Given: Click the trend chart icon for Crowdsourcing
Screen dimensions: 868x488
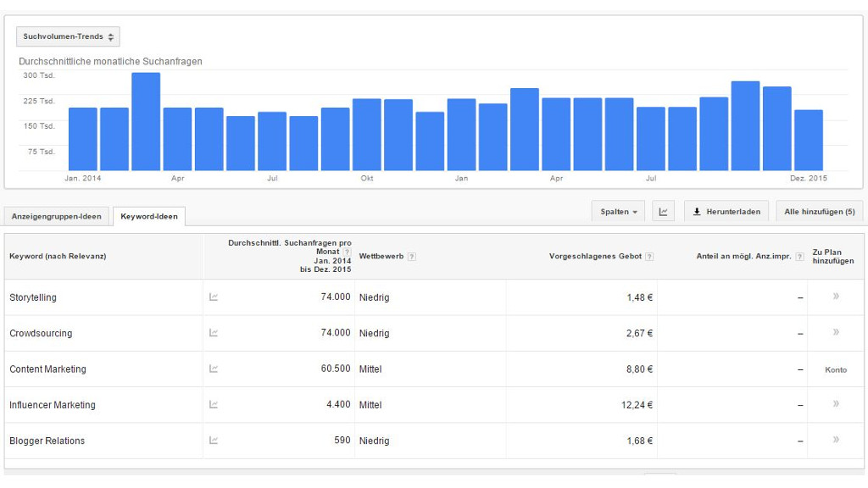Looking at the screenshot, I should pyautogui.click(x=214, y=333).
